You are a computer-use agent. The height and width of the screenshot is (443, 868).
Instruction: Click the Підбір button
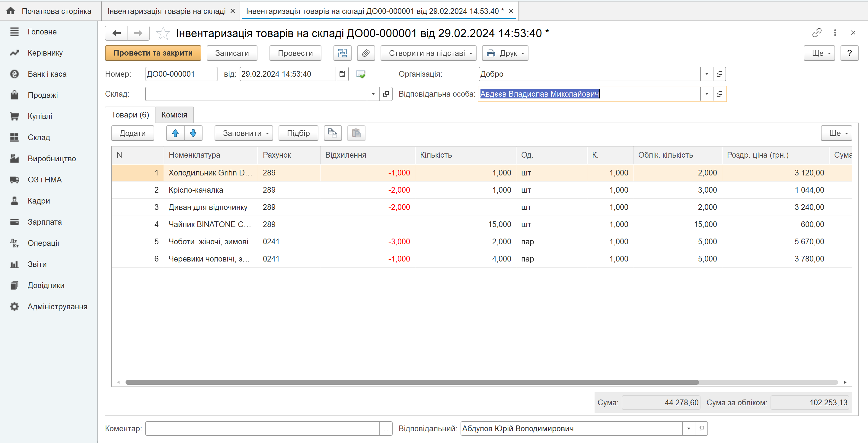pos(298,133)
